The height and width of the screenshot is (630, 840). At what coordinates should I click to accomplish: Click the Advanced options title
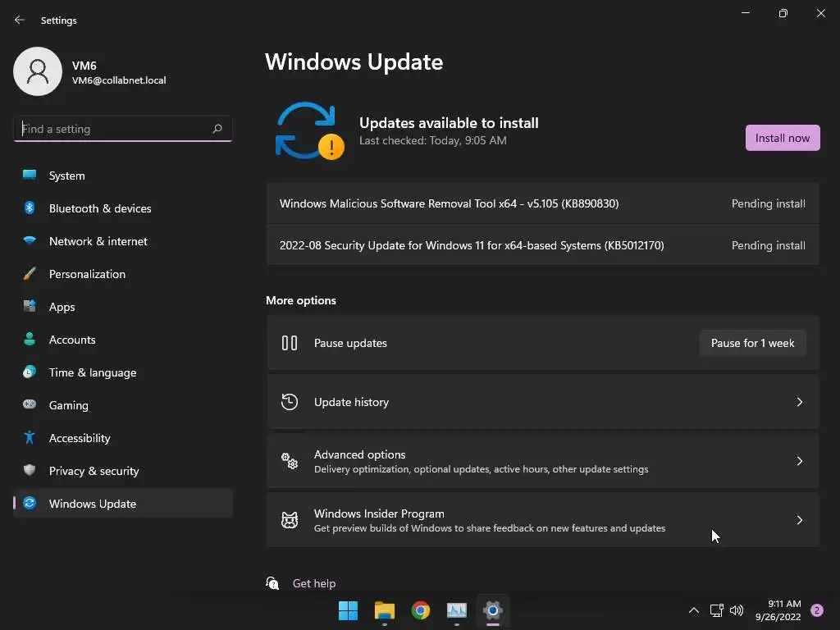(359, 454)
